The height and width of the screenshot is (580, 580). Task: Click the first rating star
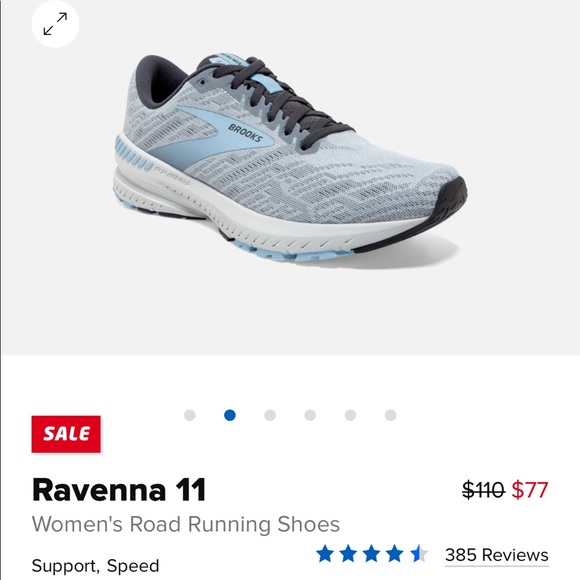(x=325, y=554)
